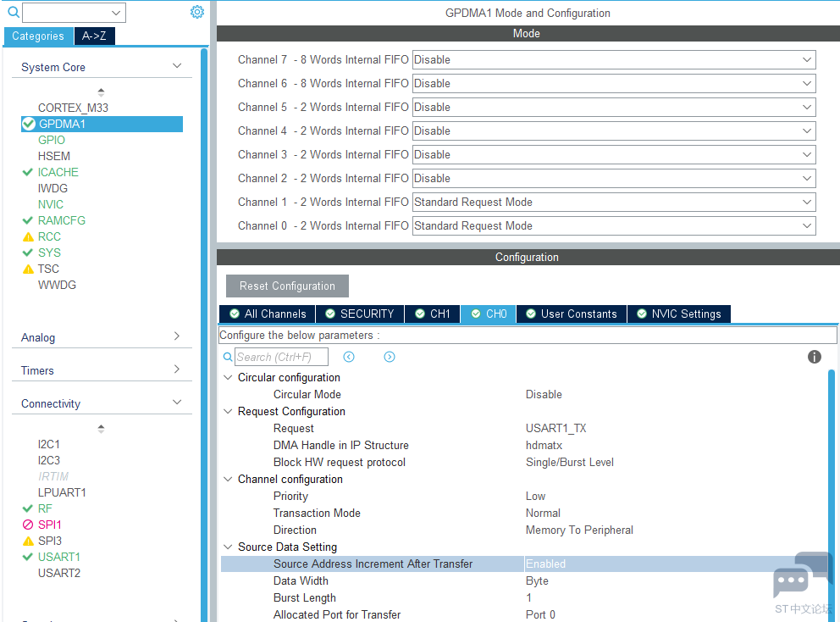Click the Request value USART1_TX
The height and width of the screenshot is (622, 840).
click(556, 428)
